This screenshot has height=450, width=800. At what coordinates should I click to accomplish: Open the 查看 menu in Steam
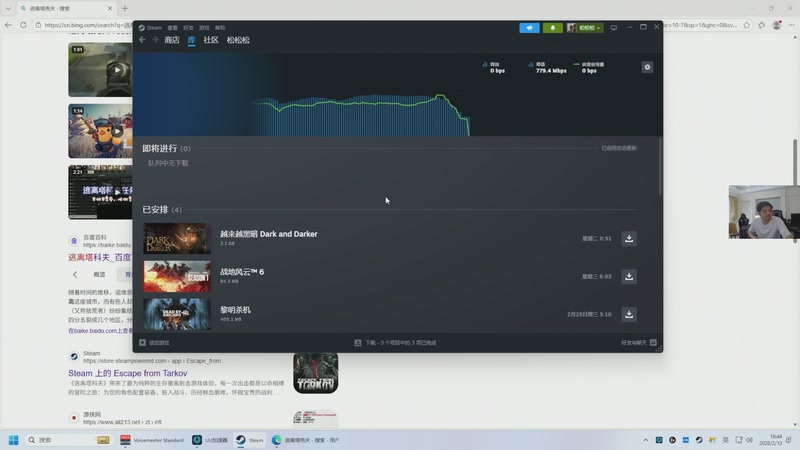coord(172,28)
